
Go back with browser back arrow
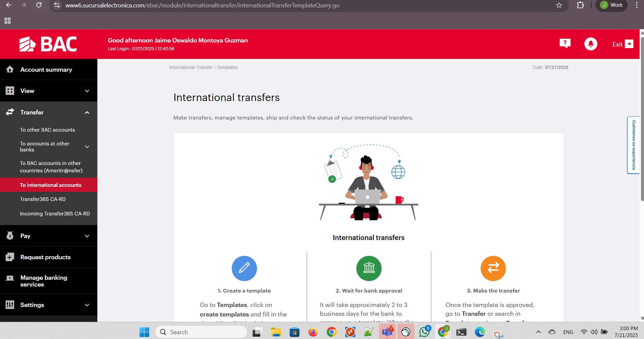click(9, 5)
